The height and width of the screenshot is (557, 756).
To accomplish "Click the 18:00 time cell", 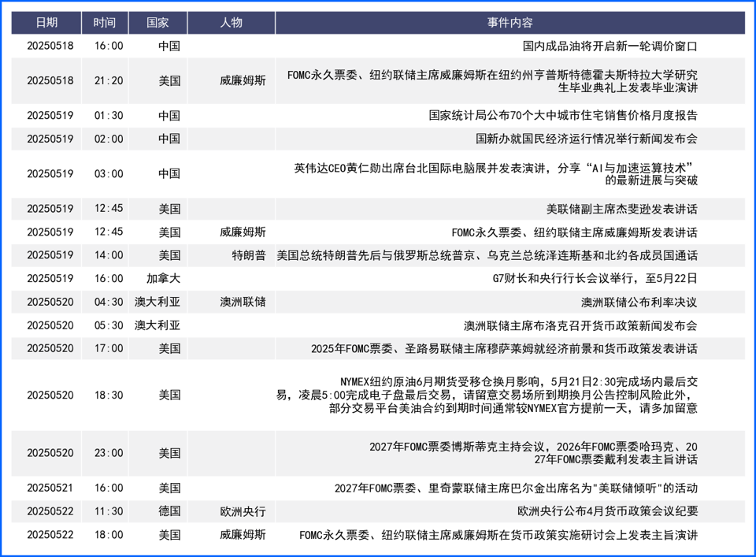I will [x=109, y=535].
